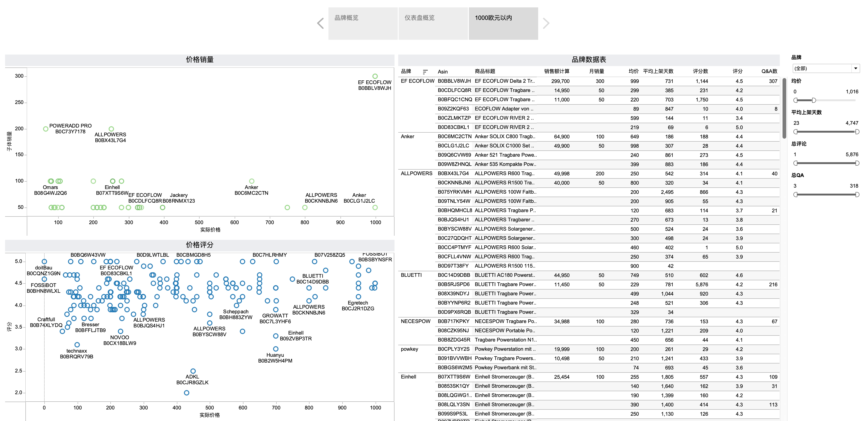Click the 均价 slider's left handle
Image resolution: width=868 pixels, height=421 pixels.
click(x=795, y=100)
